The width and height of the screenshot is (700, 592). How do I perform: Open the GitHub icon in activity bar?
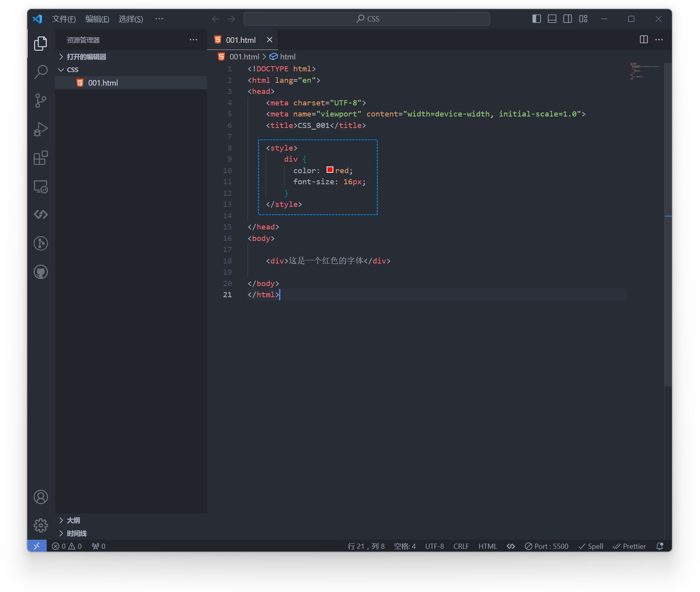(x=41, y=272)
